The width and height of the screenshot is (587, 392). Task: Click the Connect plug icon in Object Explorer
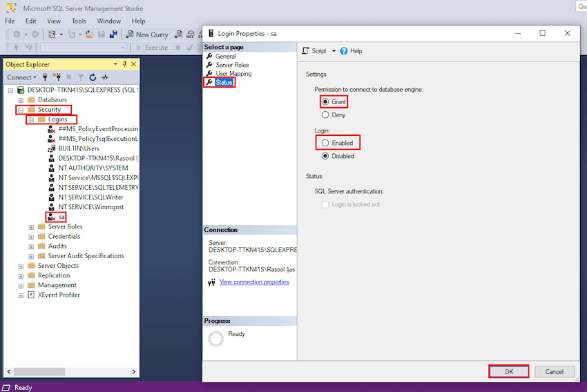[x=45, y=77]
